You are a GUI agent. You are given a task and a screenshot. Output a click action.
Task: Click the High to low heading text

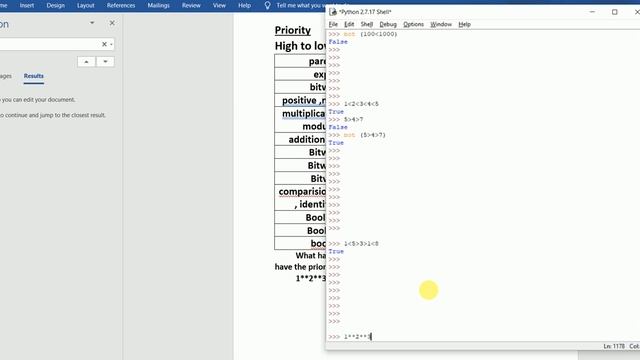tap(300, 46)
